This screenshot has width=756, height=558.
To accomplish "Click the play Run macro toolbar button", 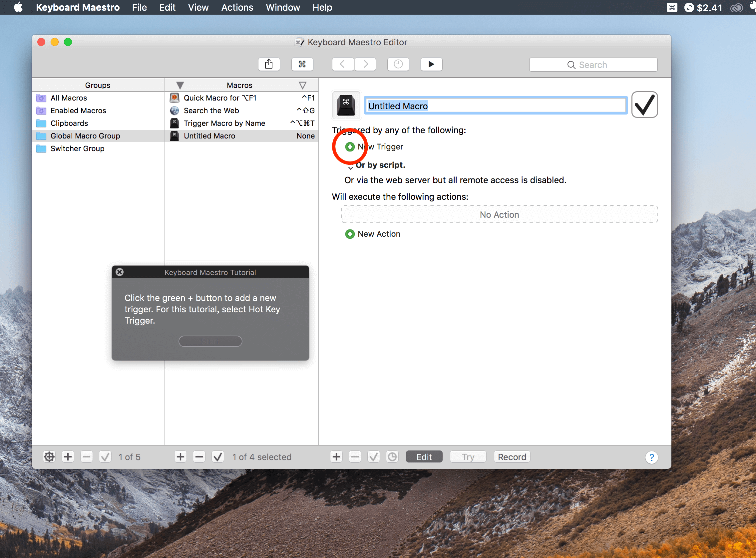I will (x=431, y=64).
